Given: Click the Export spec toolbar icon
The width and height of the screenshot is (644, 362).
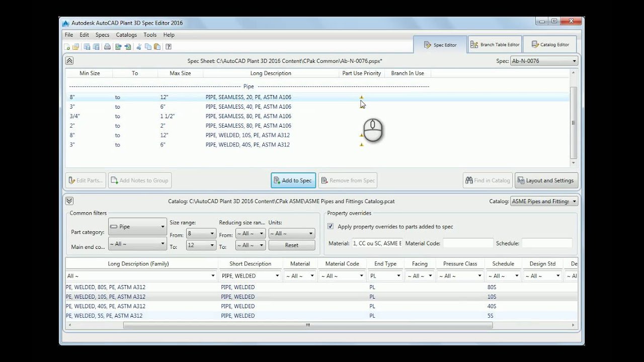Looking at the screenshot, I should coord(118,47).
